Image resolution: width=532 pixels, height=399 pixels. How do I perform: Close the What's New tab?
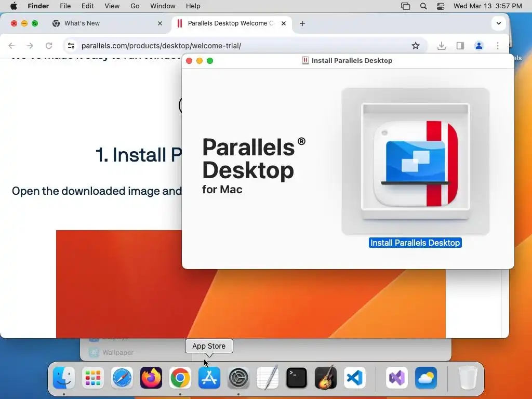pyautogui.click(x=160, y=23)
